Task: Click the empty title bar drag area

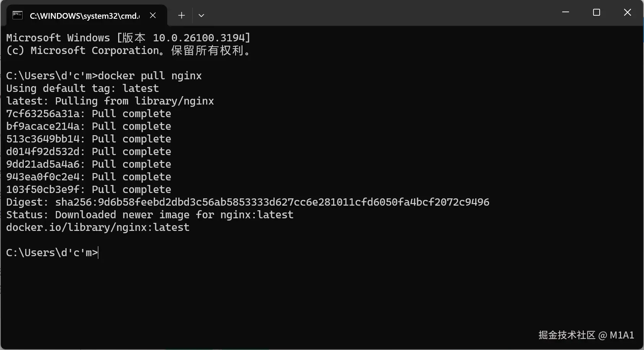Action: (382, 13)
